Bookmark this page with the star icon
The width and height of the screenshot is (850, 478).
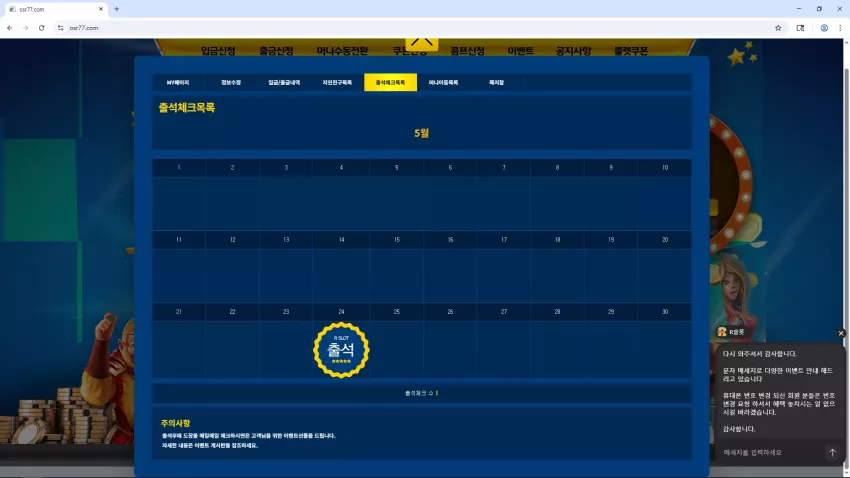pyautogui.click(x=778, y=28)
